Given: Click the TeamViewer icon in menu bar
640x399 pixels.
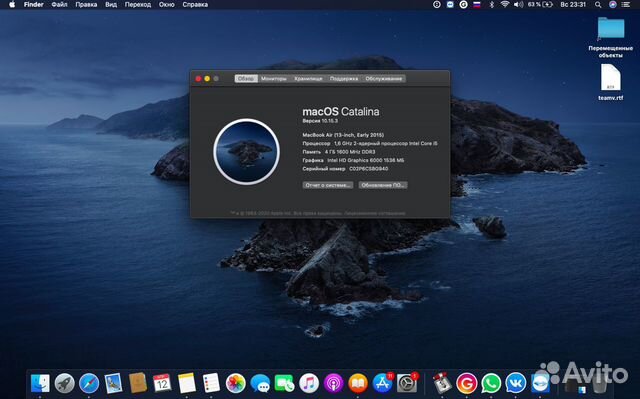Looking at the screenshot, I should pos(450,4).
